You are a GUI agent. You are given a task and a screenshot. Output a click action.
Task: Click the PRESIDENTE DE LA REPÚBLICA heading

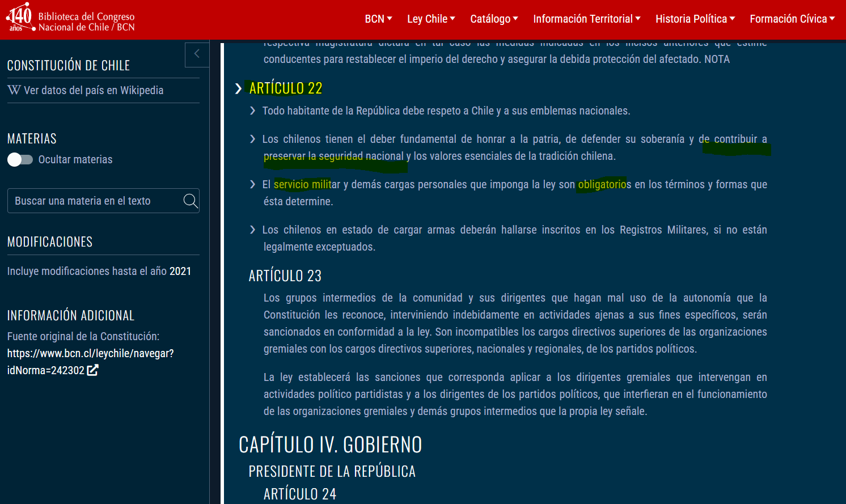[x=332, y=471]
